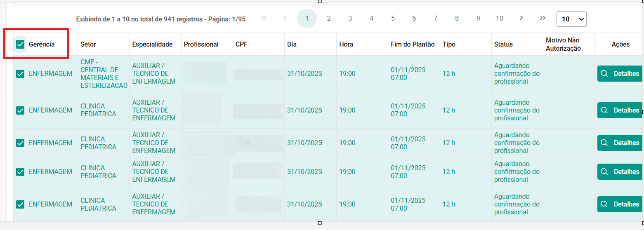This screenshot has height=230, width=644.
Task: Toggle the select-all checkbox beside Gerência
Action: pyautogui.click(x=20, y=45)
